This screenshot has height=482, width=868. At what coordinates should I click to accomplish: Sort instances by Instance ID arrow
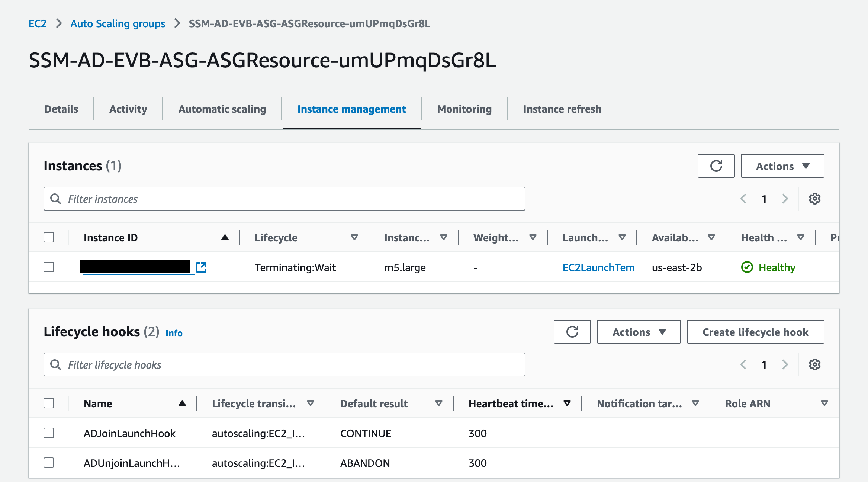[x=225, y=238]
